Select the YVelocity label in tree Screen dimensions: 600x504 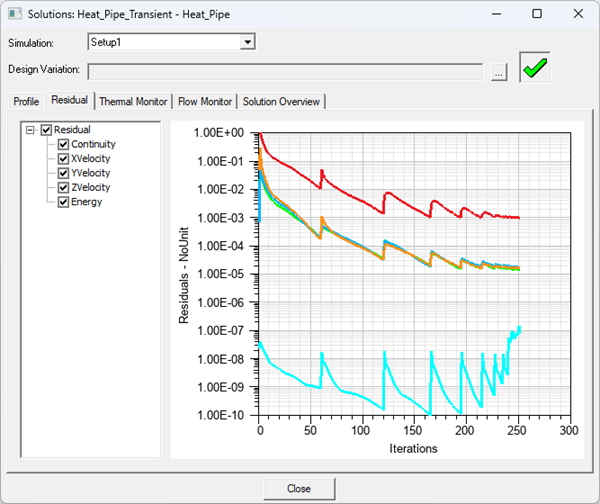[91, 173]
